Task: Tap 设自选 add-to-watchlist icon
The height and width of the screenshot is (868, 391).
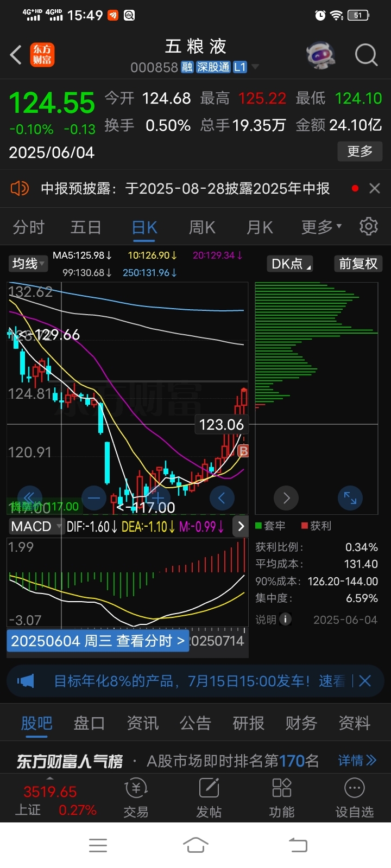Action: pyautogui.click(x=355, y=797)
